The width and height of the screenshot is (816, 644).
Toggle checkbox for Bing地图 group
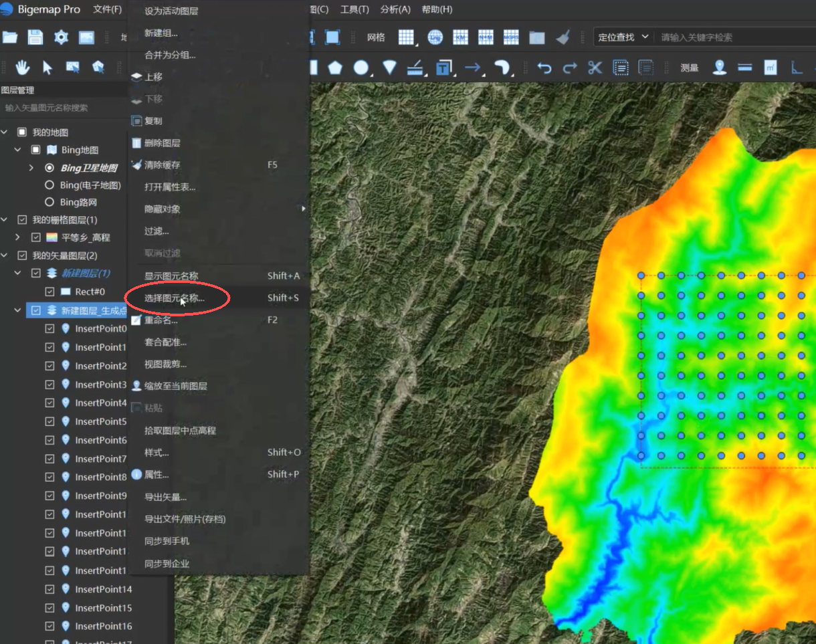point(35,150)
